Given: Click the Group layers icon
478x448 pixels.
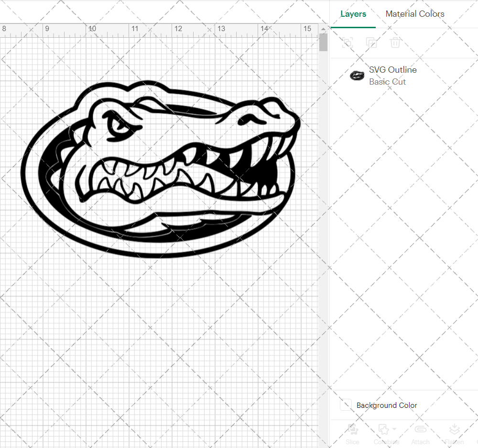Looking at the screenshot, I should (347, 43).
